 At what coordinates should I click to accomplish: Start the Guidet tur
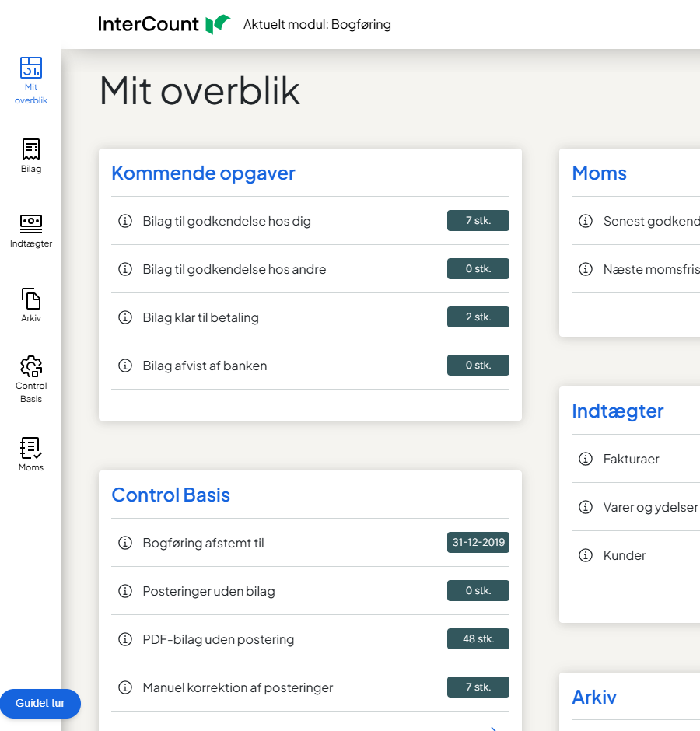(x=40, y=703)
